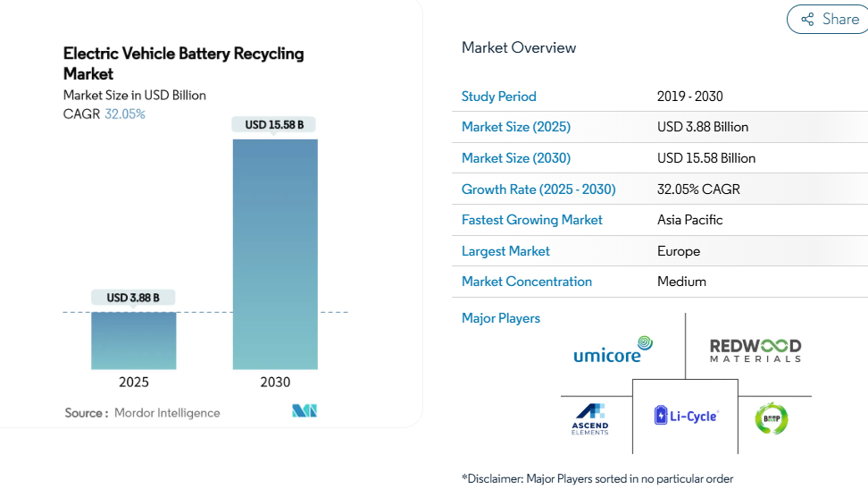Click the Share button
This screenshot has height=497, width=868.
pyautogui.click(x=829, y=19)
